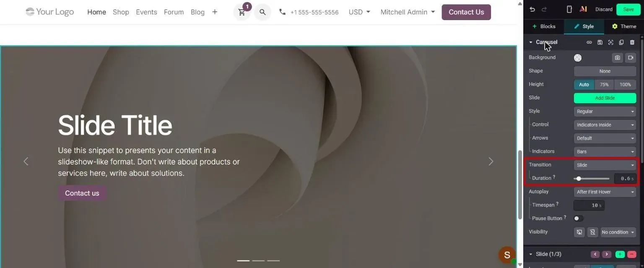Click the Duration 0.6 s input field
Screen dimensions: 644x268
click(625, 179)
